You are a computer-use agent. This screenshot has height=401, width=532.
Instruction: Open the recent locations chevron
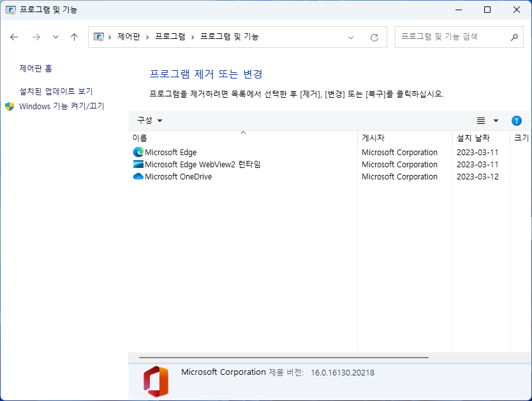55,37
